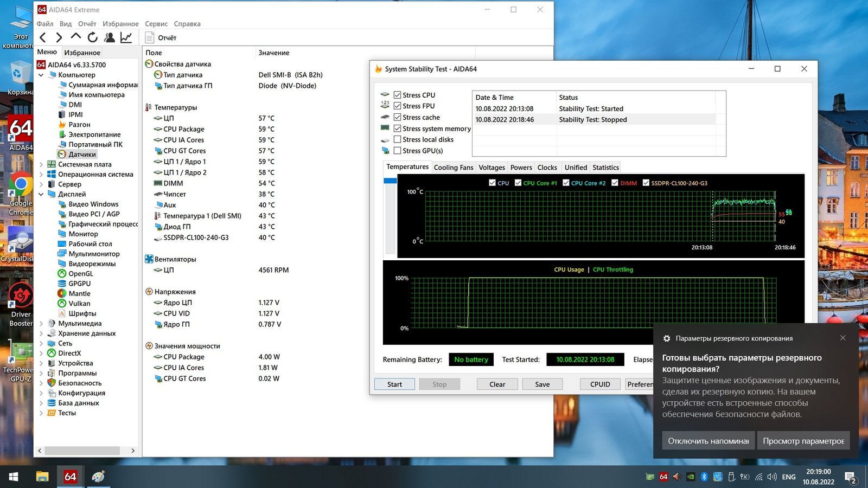Click Просмотр параметров in the notification
868x488 pixels.
[803, 441]
